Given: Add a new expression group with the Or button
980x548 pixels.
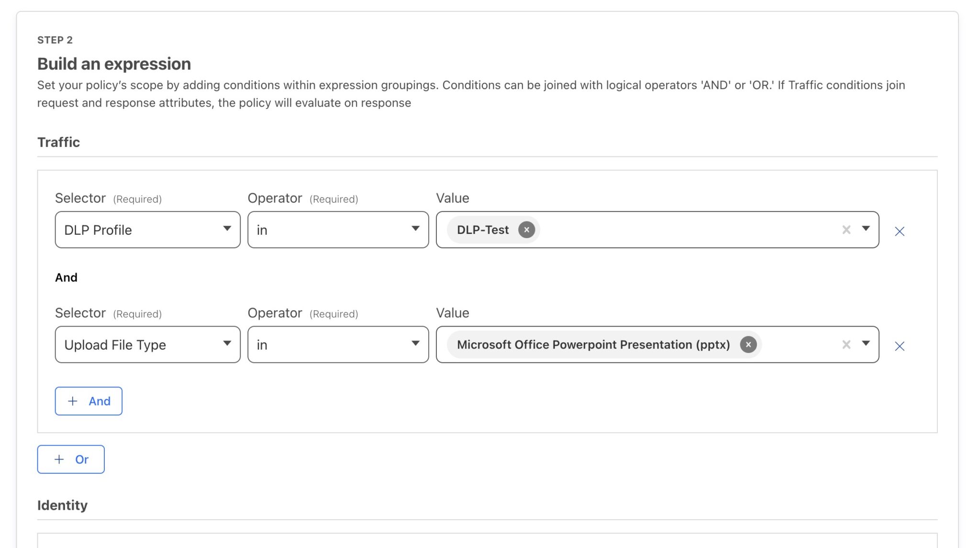Looking at the screenshot, I should (71, 459).
